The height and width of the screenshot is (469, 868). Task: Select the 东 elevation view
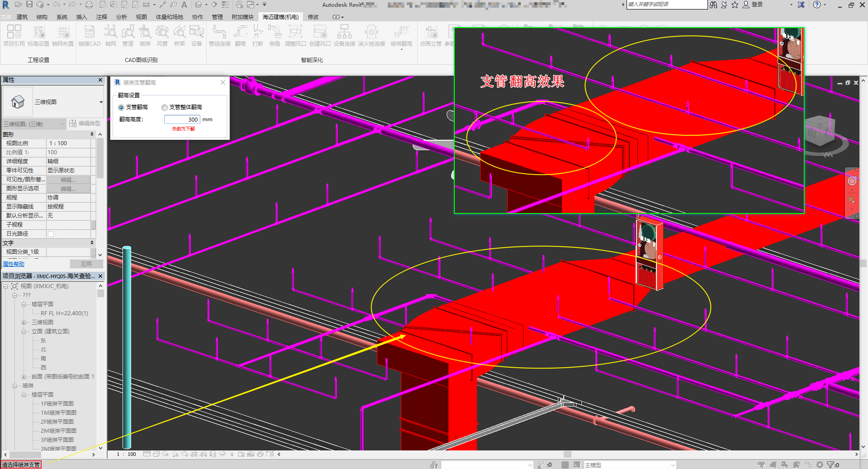[x=43, y=341]
